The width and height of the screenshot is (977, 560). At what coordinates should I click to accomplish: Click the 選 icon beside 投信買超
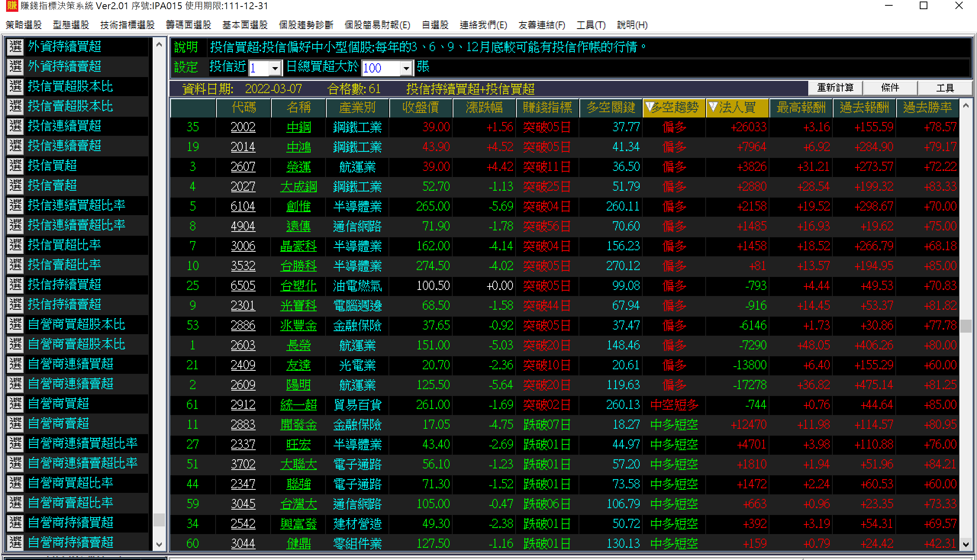[15, 166]
